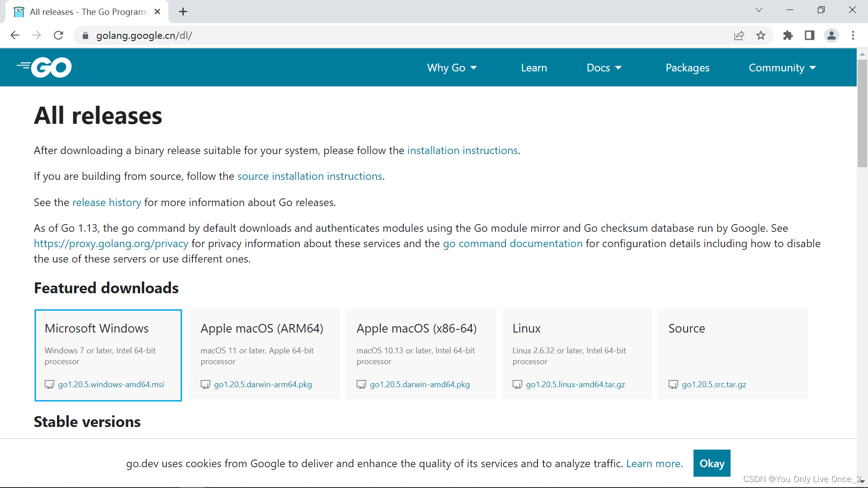
Task: Click the browser profile/account icon
Action: click(x=832, y=35)
